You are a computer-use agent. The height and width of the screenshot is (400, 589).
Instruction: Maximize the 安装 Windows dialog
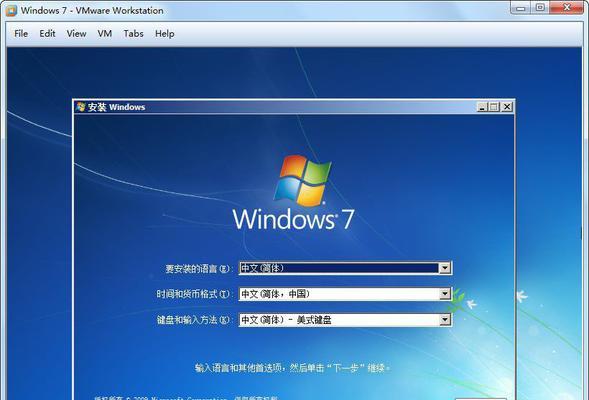pyautogui.click(x=494, y=107)
